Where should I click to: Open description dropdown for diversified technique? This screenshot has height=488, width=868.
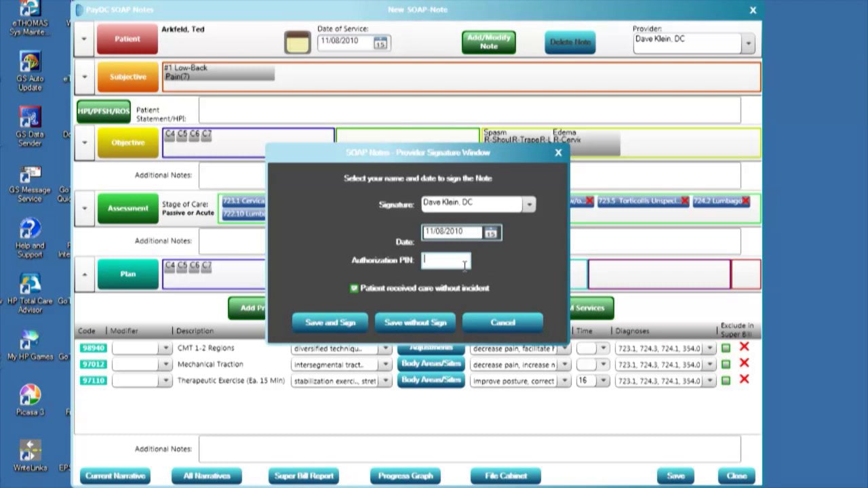[x=385, y=348]
